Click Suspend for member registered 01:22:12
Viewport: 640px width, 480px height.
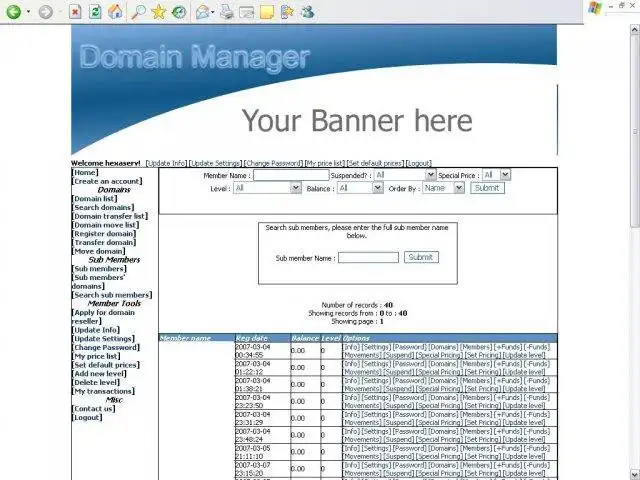click(x=398, y=372)
